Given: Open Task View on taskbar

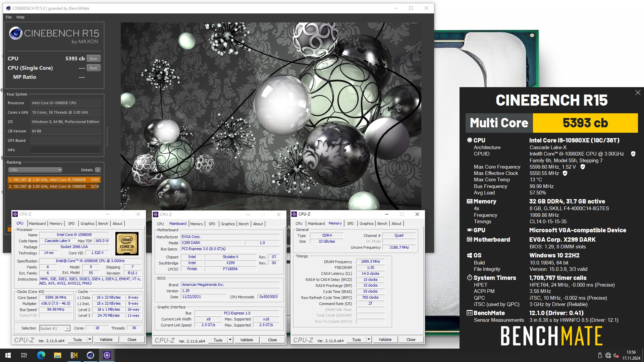Looking at the screenshot, I should 24,355.
